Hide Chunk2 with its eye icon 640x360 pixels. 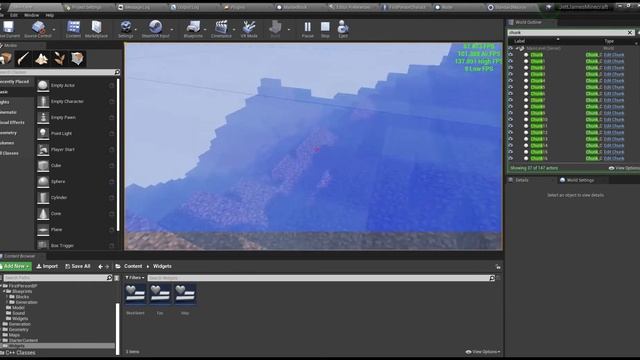pyautogui.click(x=511, y=68)
